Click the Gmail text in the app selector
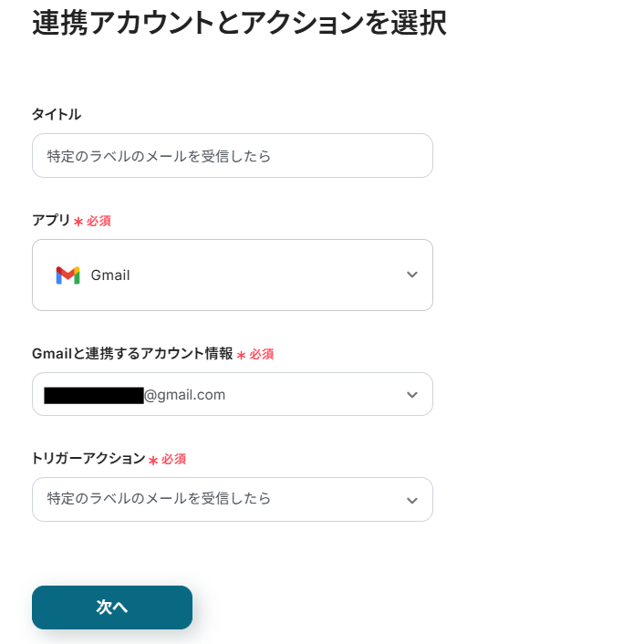 pyautogui.click(x=110, y=275)
